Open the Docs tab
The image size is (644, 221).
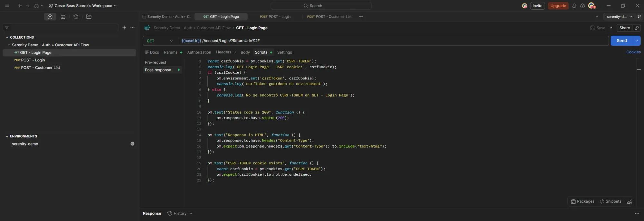tap(152, 52)
